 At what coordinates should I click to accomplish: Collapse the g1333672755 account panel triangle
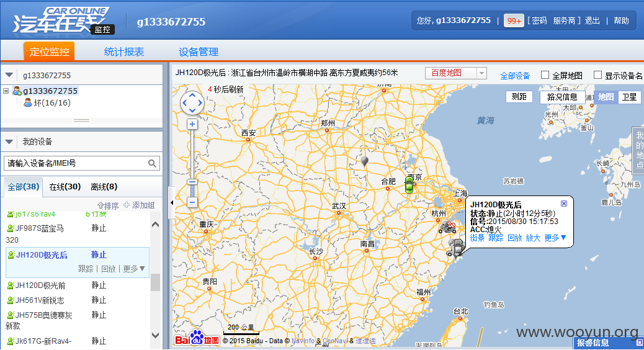point(9,75)
